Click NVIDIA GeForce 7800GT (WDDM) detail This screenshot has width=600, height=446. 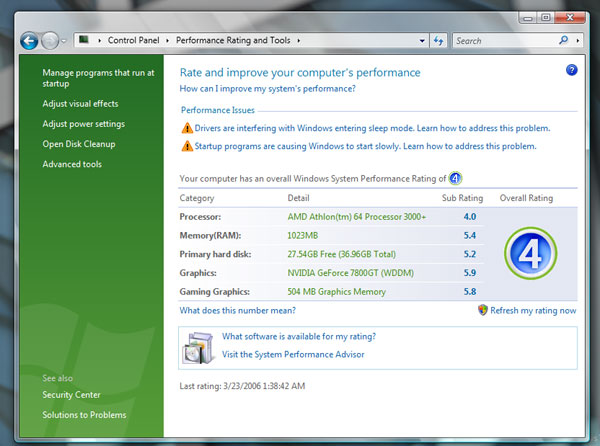351,273
